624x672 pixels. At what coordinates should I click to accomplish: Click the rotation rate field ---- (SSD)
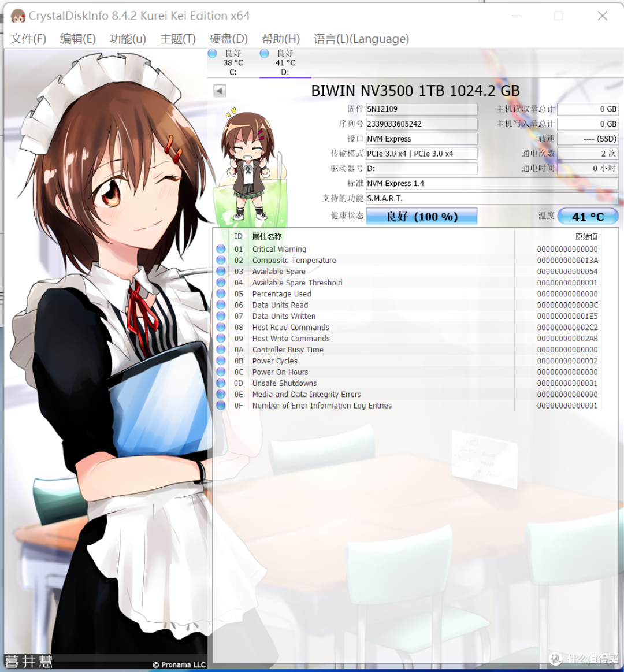[x=588, y=139]
